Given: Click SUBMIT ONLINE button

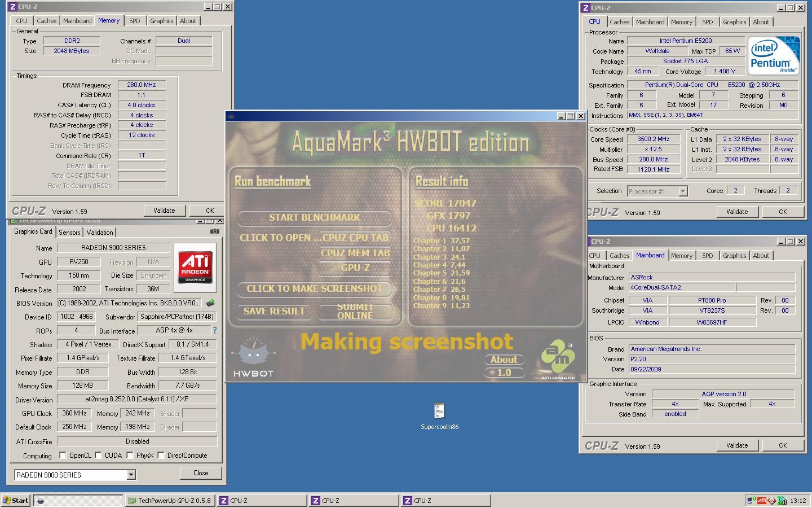Looking at the screenshot, I should coord(355,311).
